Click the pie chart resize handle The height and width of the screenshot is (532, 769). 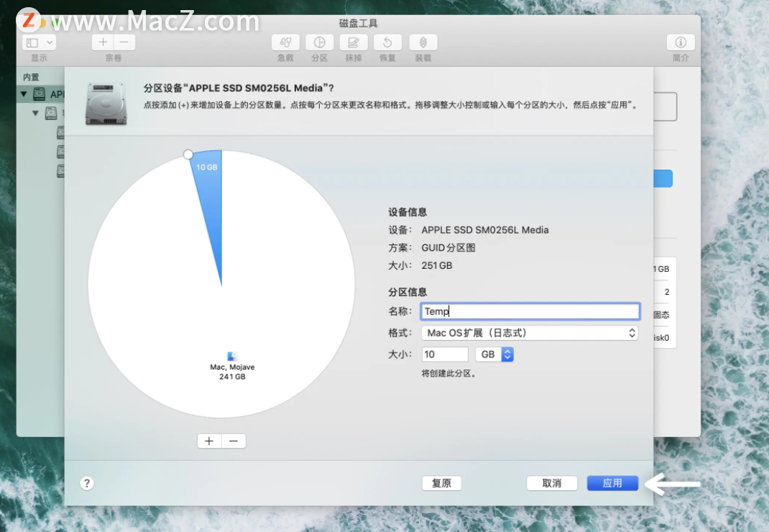pyautogui.click(x=188, y=155)
